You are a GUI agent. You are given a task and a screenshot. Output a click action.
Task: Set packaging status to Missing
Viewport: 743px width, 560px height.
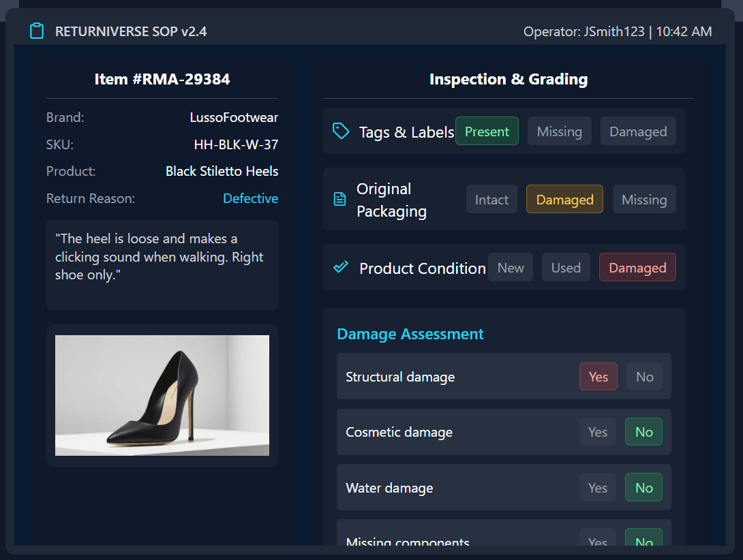click(x=644, y=199)
